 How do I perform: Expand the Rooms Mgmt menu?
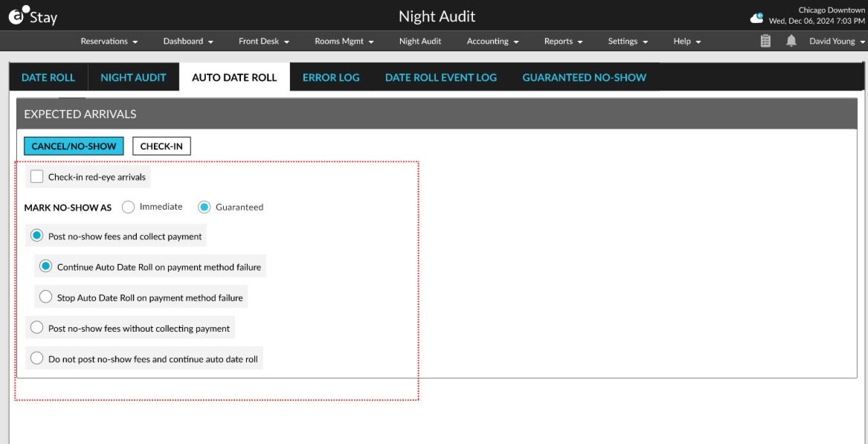344,41
